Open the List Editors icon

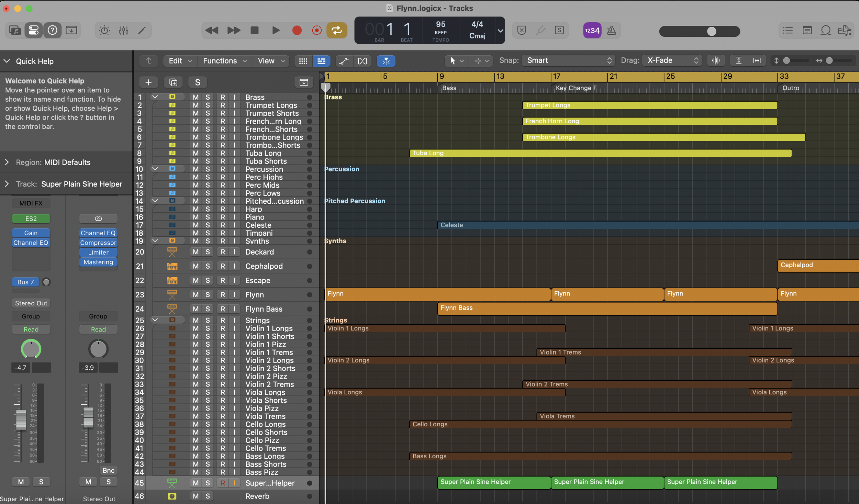[x=788, y=31]
